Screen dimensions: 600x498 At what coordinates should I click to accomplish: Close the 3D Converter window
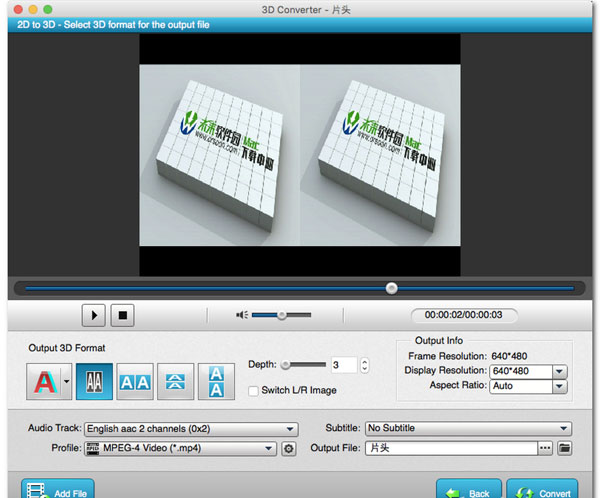(x=18, y=9)
